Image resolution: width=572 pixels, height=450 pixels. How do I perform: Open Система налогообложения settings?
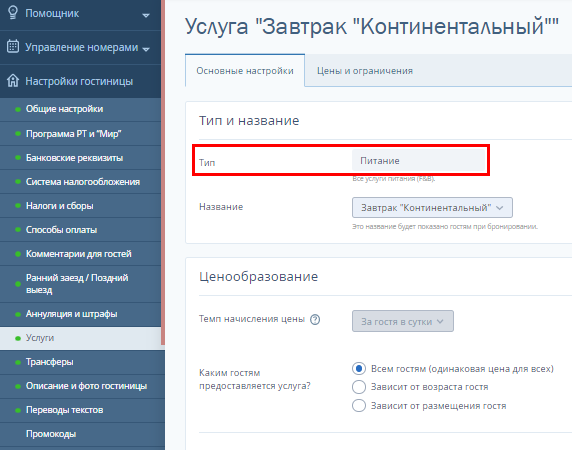[80, 182]
